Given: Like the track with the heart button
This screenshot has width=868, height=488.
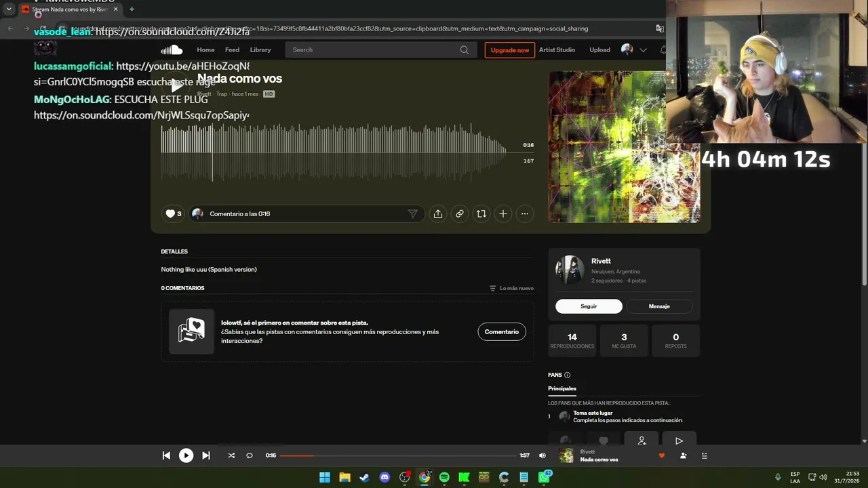Looking at the screenshot, I should click(174, 213).
